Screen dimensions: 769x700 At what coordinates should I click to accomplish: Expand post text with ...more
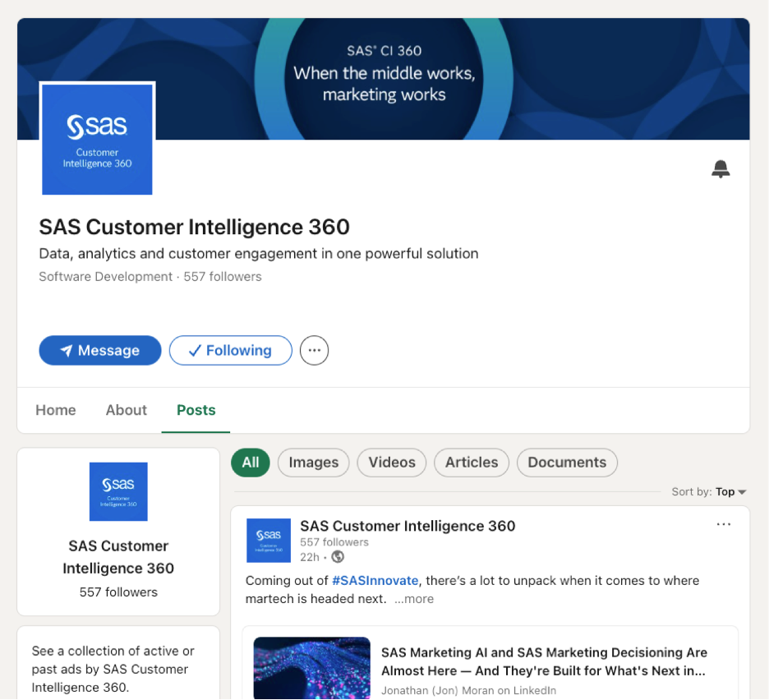414,599
